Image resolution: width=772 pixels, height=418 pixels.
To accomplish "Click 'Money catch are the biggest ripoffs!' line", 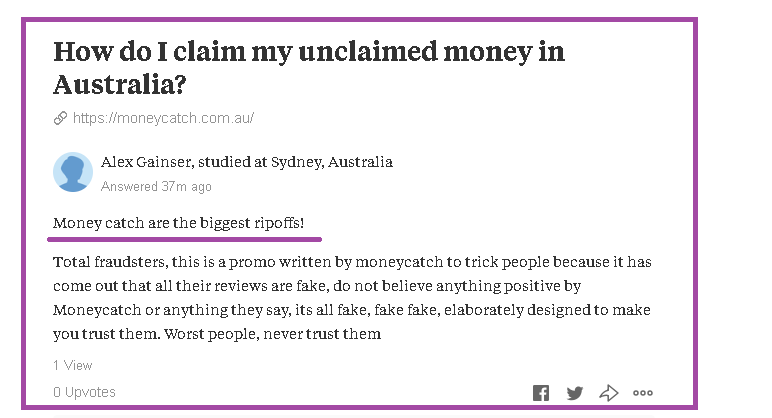I will (x=178, y=223).
